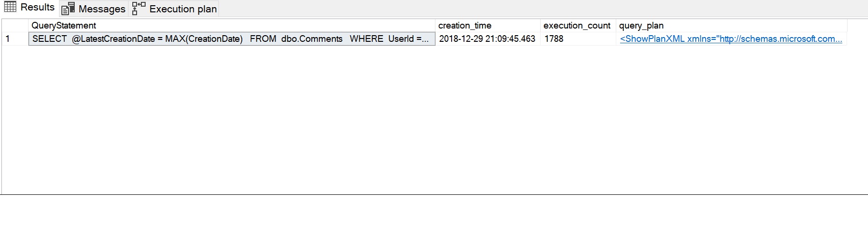Click the SELECT @LatestCreationDate statement cell
The image size is (868, 240).
231,39
